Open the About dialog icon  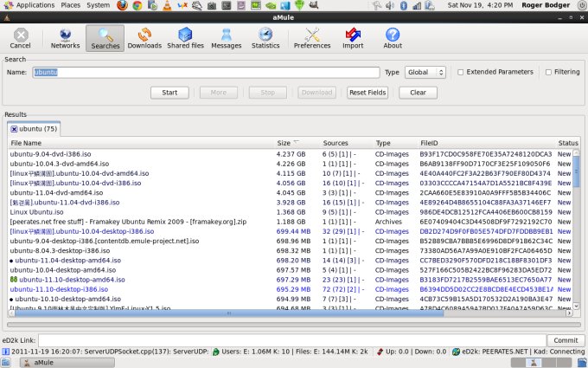[x=393, y=36]
